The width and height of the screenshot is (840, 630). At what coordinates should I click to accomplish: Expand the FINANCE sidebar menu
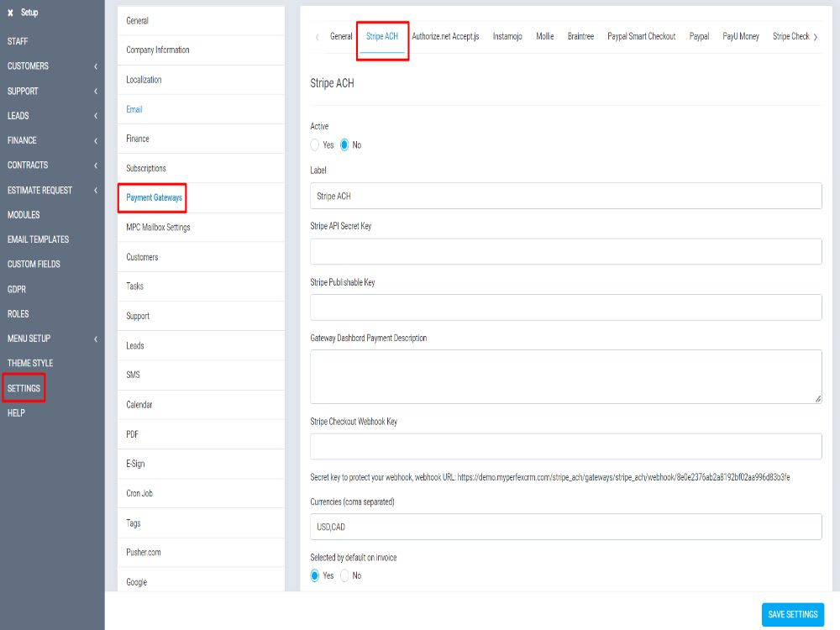[x=23, y=140]
